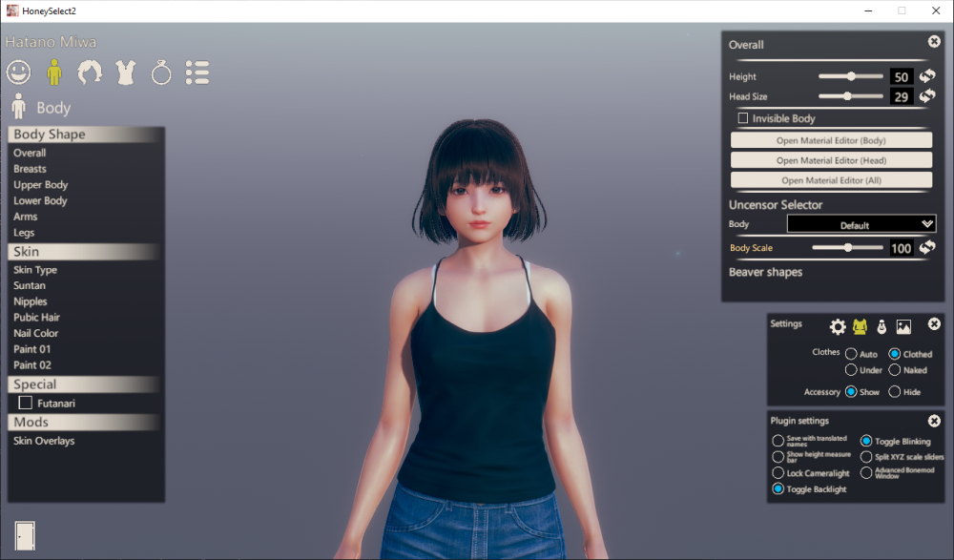Image resolution: width=954 pixels, height=560 pixels.
Task: Click Open Material Editor (Body) button
Action: coord(831,140)
